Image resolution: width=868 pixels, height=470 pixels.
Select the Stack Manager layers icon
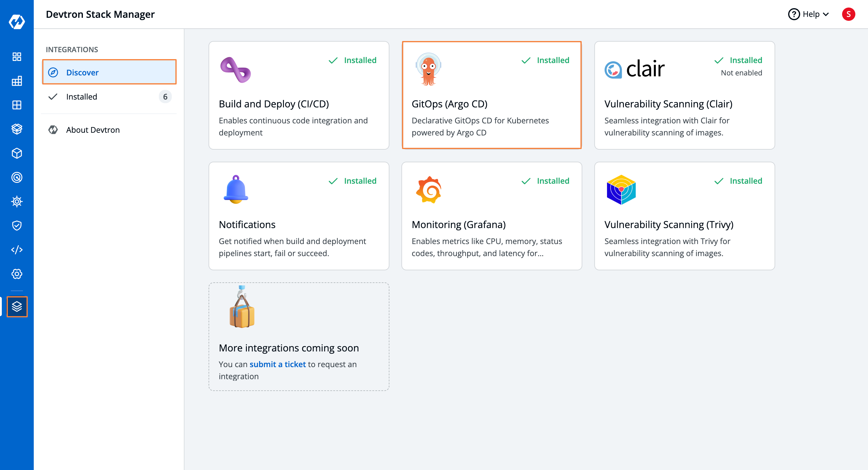(17, 307)
